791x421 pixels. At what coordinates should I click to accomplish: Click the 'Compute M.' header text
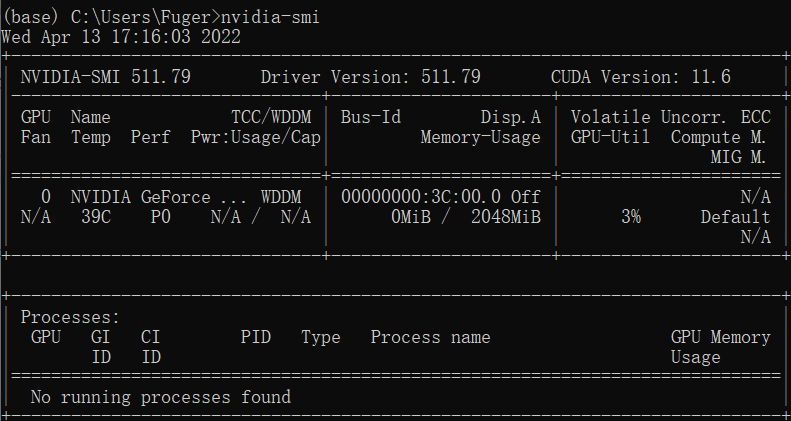(718, 137)
